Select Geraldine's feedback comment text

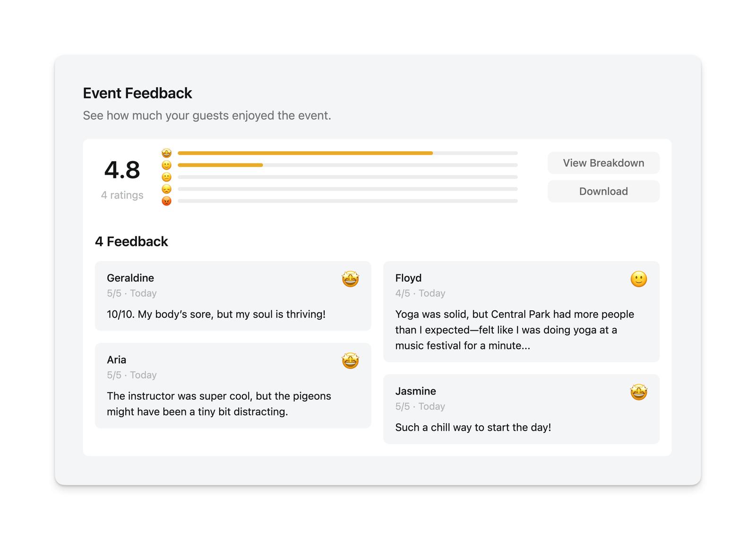click(x=216, y=314)
